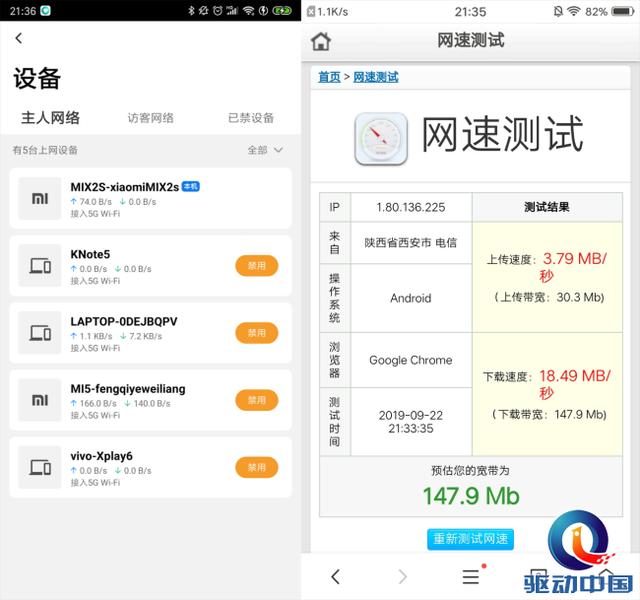The height and width of the screenshot is (600, 640).
Task: Open the MI5-fengqiyeweiliang device name
Action: 128,389
